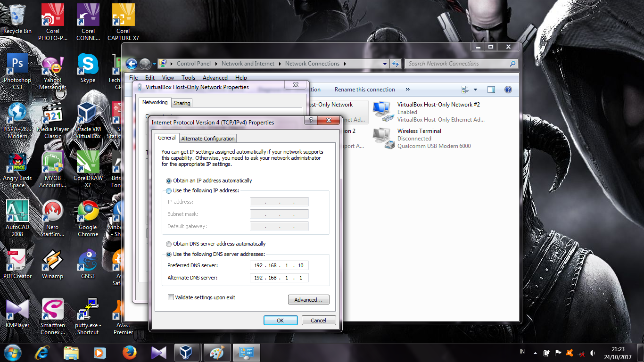Toggle the preview pane icon in Network Connections
The height and width of the screenshot is (362, 644).
[x=491, y=90]
